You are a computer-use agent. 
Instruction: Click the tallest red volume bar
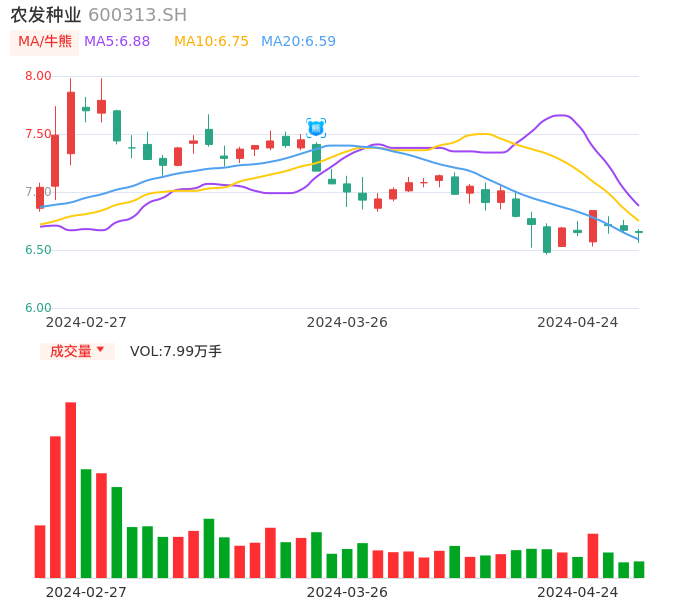click(x=71, y=490)
